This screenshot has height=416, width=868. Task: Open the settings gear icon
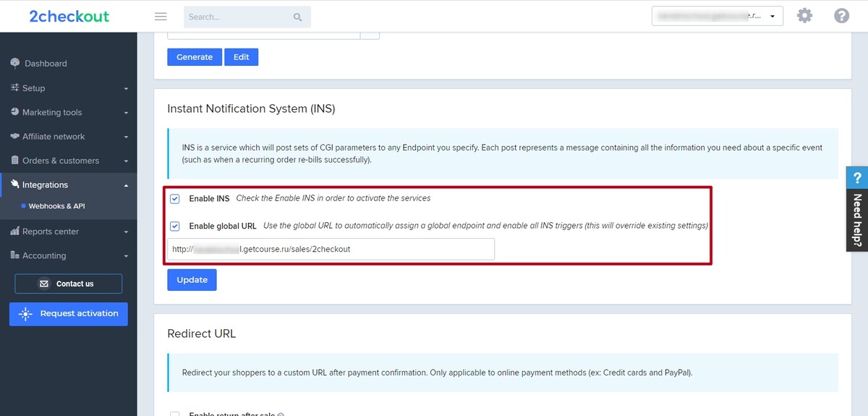pos(804,16)
